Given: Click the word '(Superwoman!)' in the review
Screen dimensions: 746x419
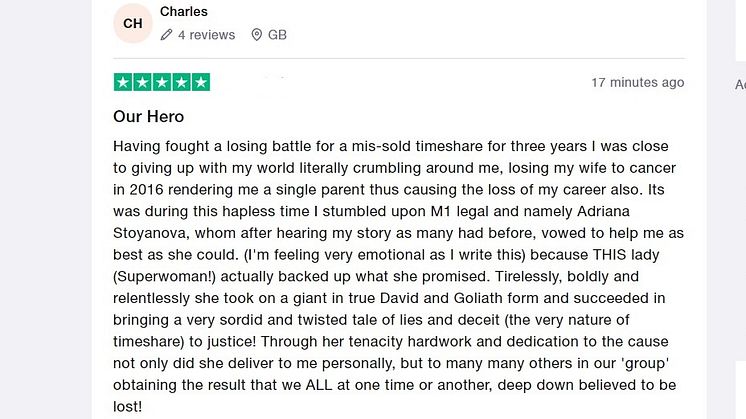Looking at the screenshot, I should [x=165, y=276].
